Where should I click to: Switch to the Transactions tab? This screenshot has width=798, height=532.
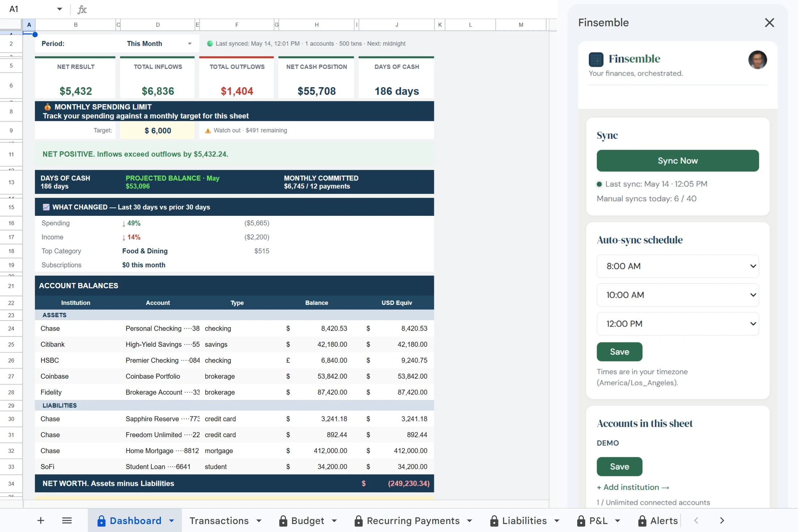[x=219, y=520]
